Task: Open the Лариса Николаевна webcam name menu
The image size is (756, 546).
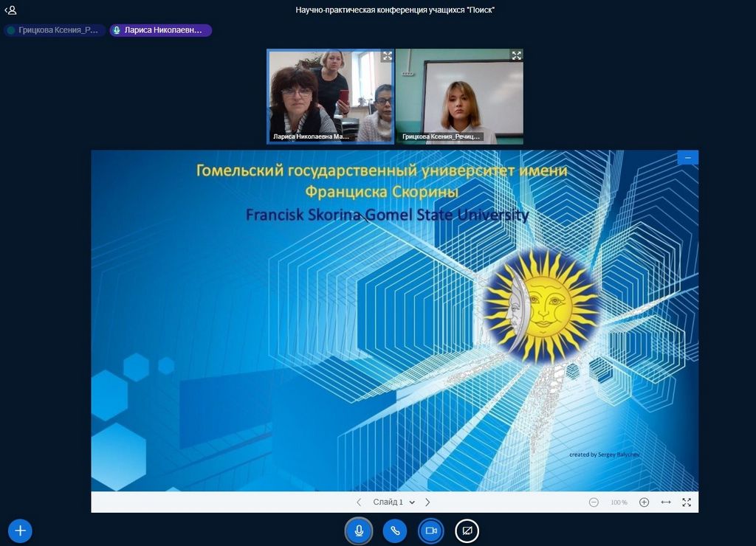Action: (311, 136)
